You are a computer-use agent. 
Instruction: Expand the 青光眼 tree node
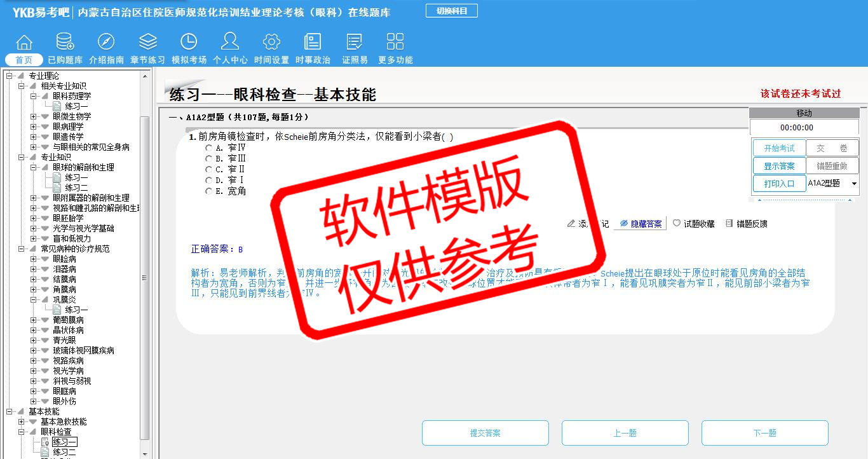[x=34, y=340]
